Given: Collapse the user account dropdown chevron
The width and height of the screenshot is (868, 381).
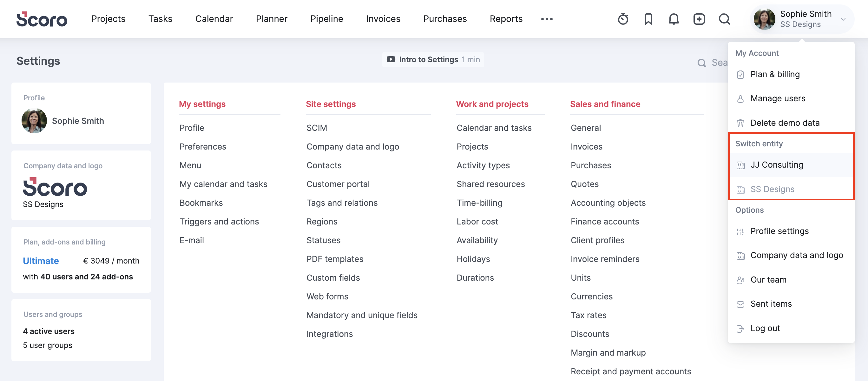Looking at the screenshot, I should click(x=843, y=19).
